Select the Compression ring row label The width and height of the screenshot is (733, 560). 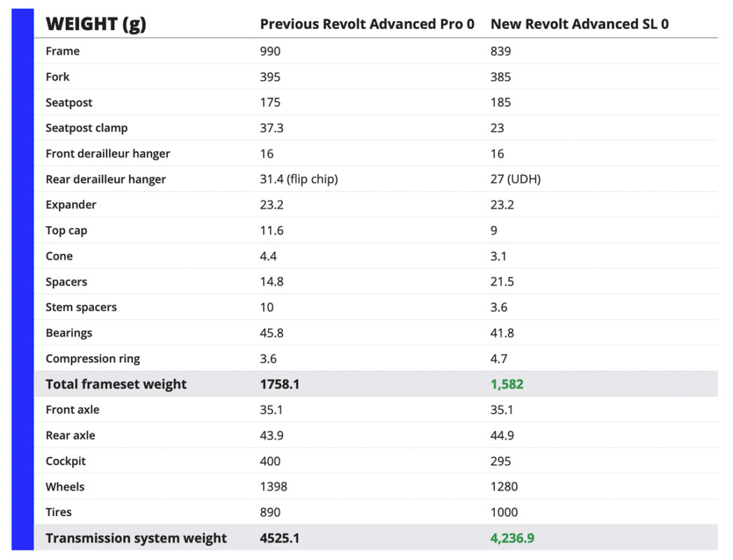[x=92, y=358]
